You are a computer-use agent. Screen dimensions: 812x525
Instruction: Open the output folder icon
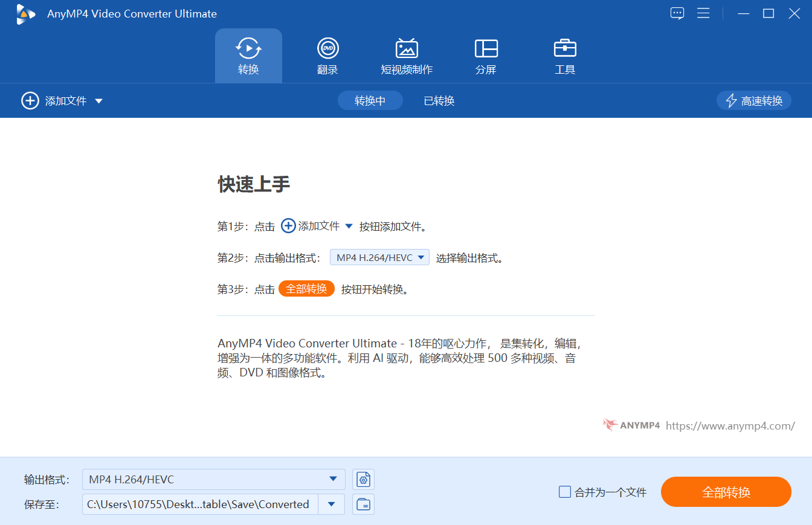363,504
